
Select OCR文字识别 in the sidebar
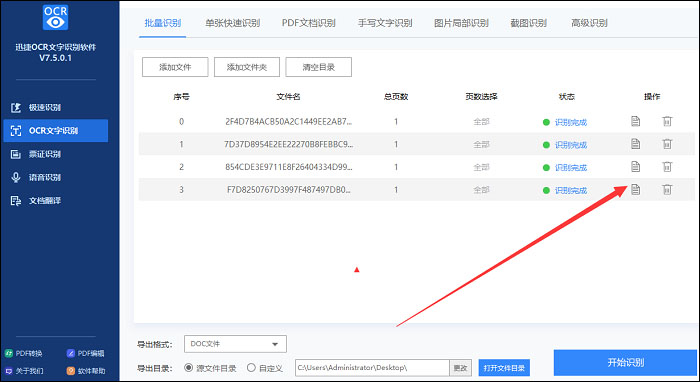[55, 131]
